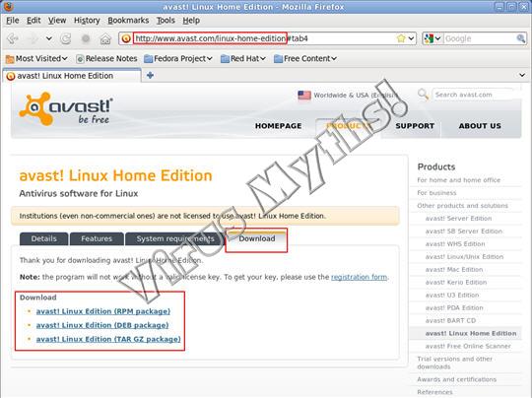The width and height of the screenshot is (532, 398).
Task: Download avast! Linux Edition RPM package
Action: 103,311
